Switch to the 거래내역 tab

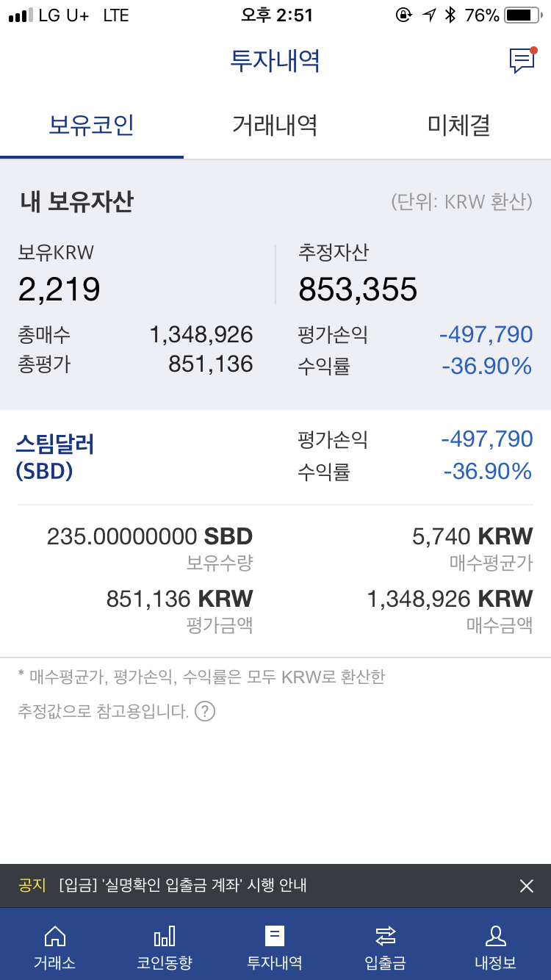click(275, 125)
